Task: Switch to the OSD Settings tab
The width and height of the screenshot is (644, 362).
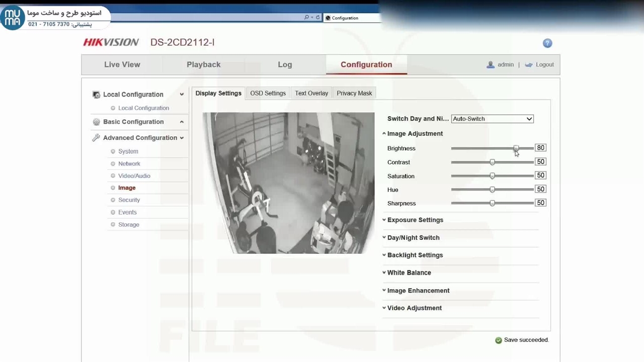Action: (268, 93)
